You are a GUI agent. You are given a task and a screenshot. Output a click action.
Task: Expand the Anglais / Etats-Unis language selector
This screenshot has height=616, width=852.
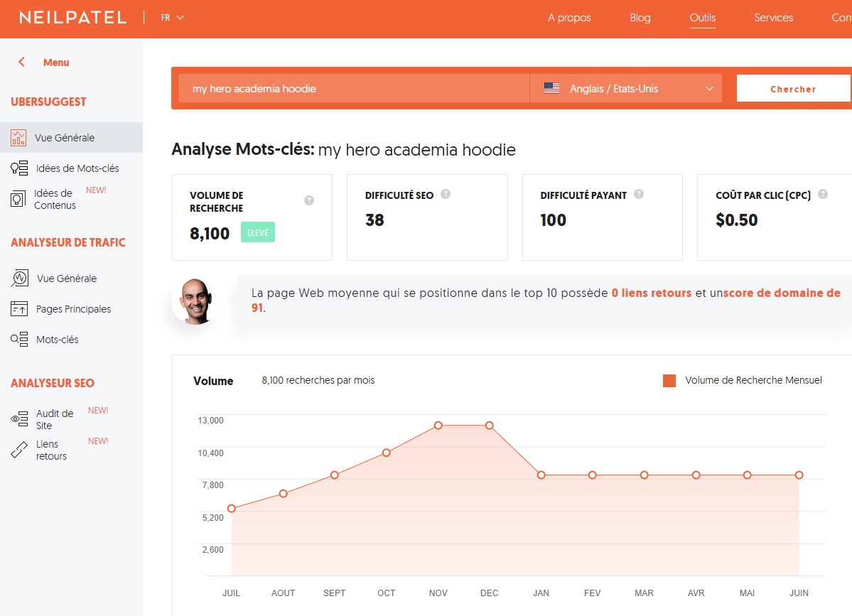point(626,88)
